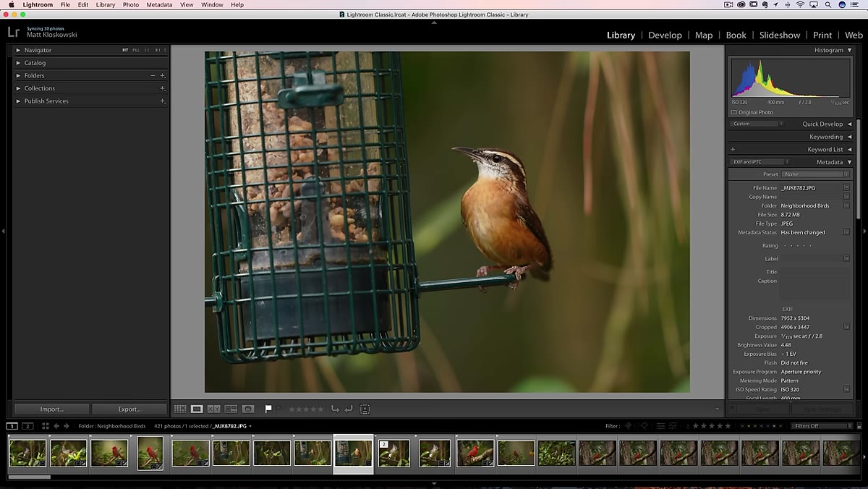Screen dimensions: 868x489
Task: Click the Cropped dimensions action button
Action: [x=846, y=327]
